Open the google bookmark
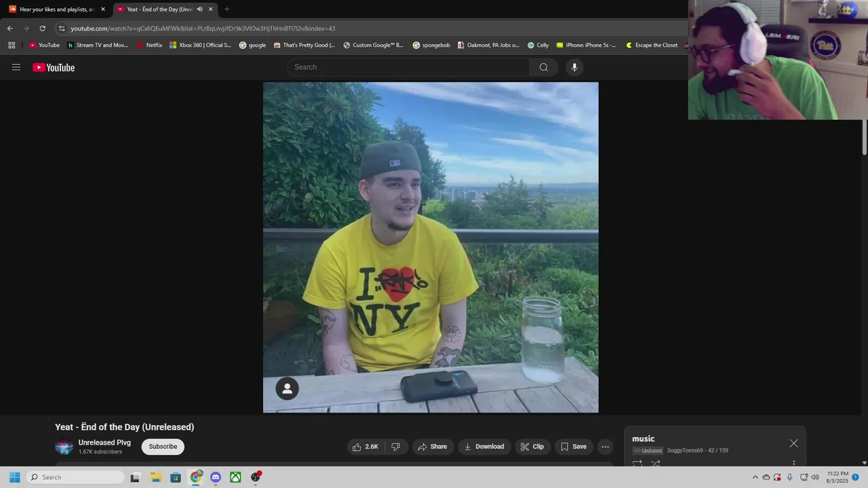 tap(252, 45)
